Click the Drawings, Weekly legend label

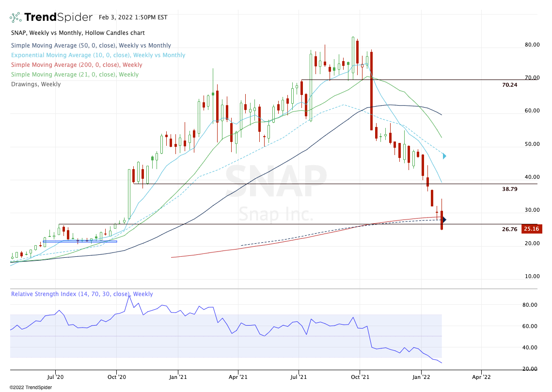pos(35,84)
